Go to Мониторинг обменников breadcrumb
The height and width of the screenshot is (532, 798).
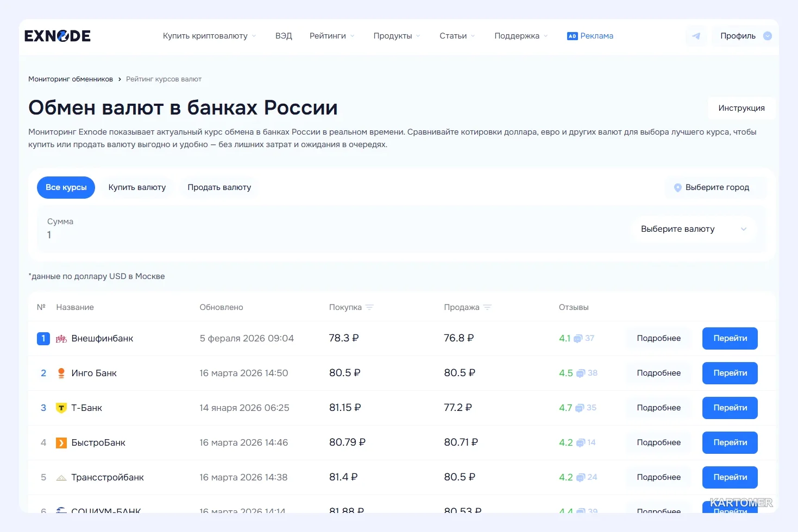coord(71,79)
